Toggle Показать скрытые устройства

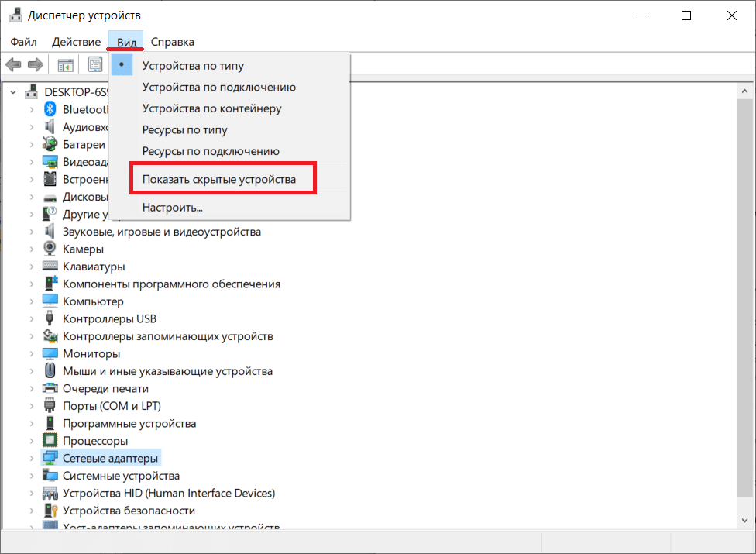[218, 180]
